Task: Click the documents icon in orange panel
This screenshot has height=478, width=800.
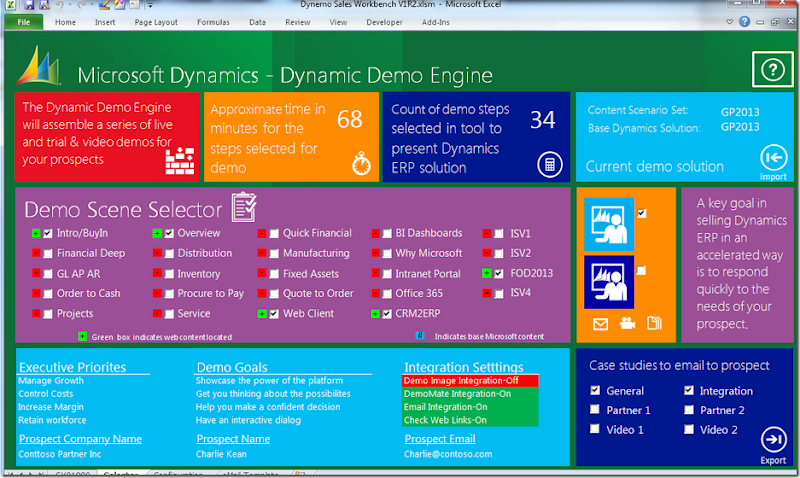Action: click(654, 323)
